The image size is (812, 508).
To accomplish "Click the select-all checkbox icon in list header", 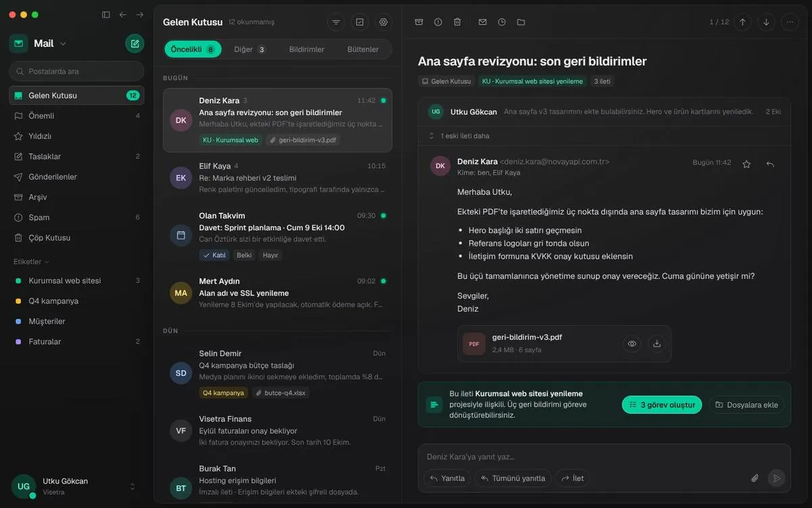I will [x=359, y=22].
